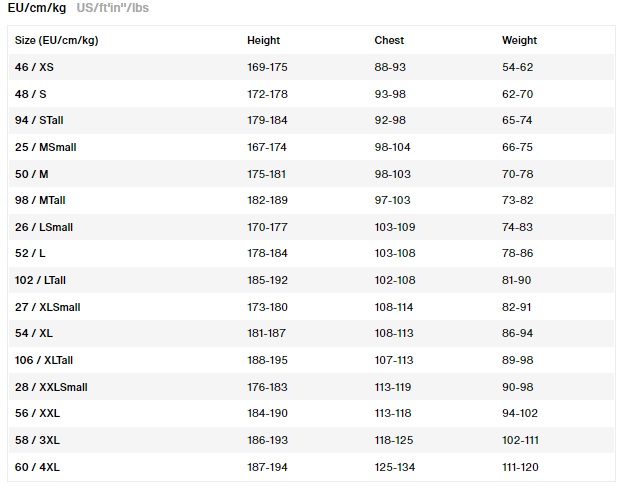Click the 25 / MSmall size label
The image size is (620, 487).
46,147
